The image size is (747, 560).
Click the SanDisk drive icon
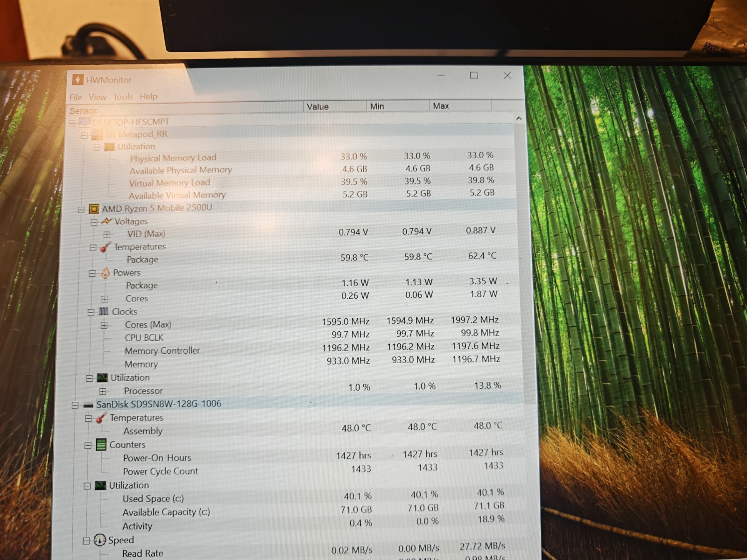coord(88,405)
